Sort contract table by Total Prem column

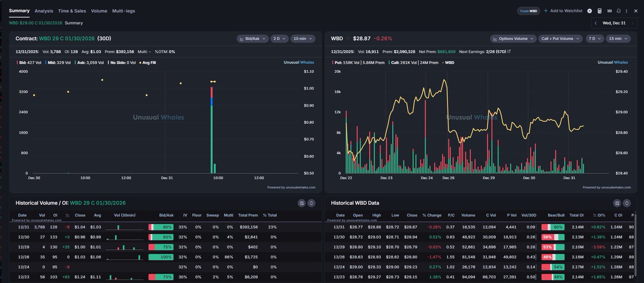pyautogui.click(x=248, y=215)
